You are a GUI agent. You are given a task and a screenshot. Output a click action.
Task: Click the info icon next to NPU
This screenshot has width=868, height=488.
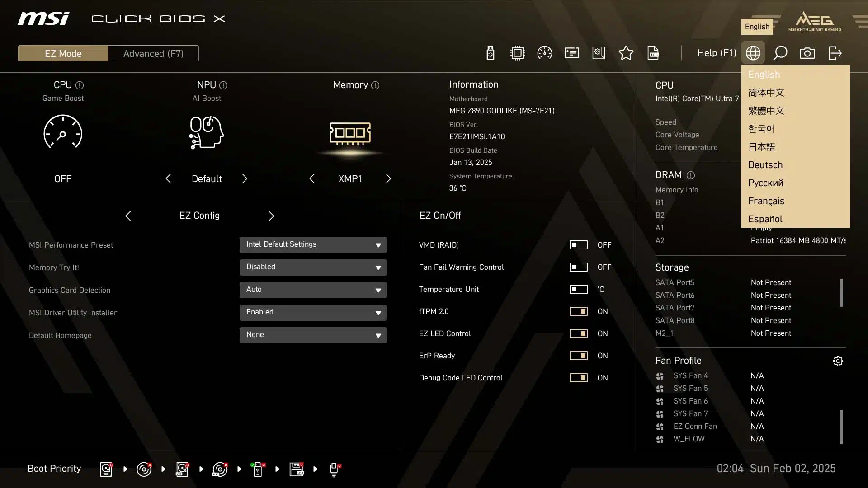223,85
